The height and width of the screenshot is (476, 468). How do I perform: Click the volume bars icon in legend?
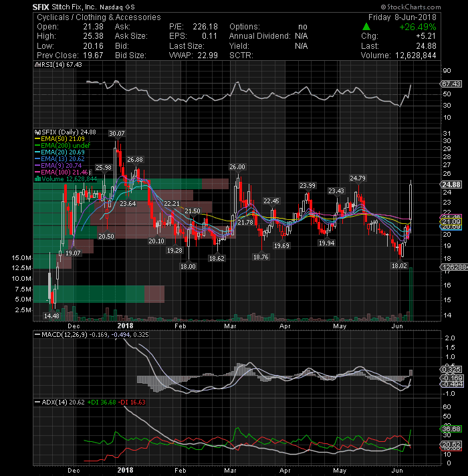coord(38,178)
